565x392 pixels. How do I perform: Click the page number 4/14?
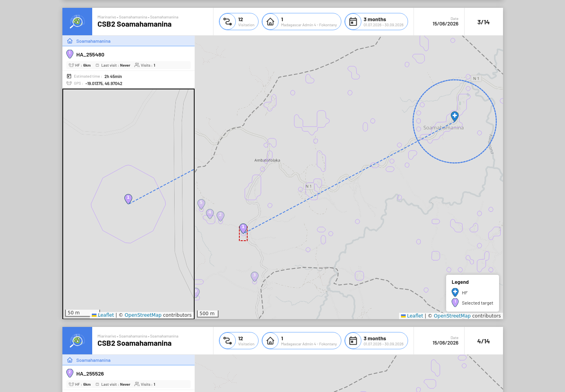[483, 341]
